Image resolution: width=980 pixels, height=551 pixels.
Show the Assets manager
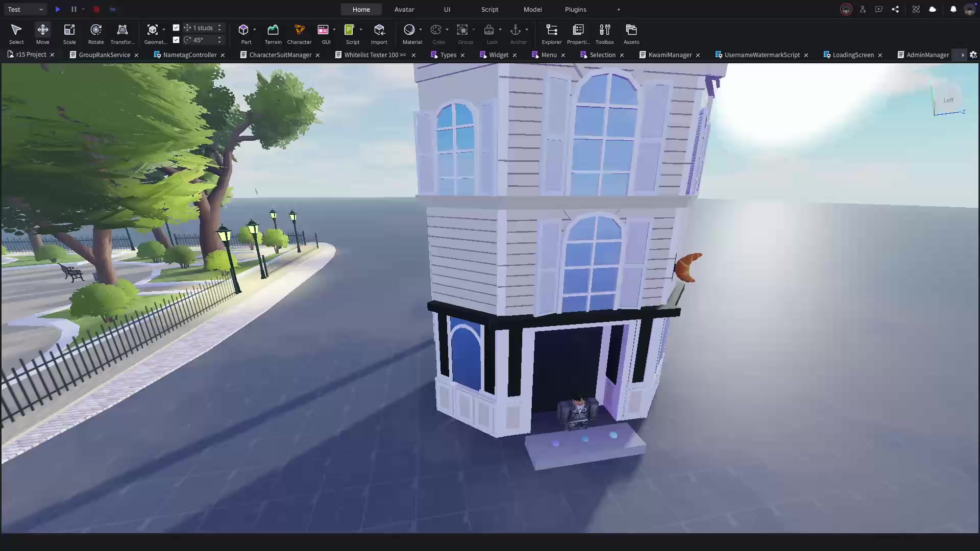631,34
